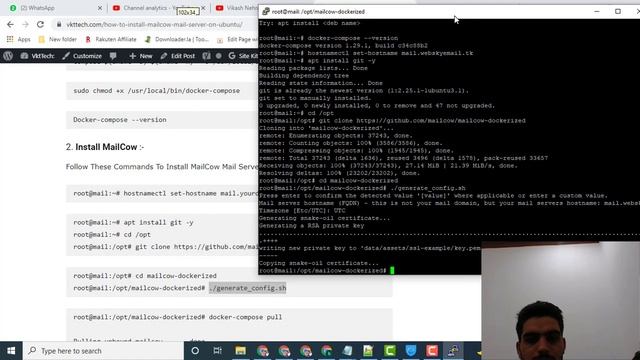The height and width of the screenshot is (360, 640).
Task: Open the Edit Page bookmark
Action: (x=237, y=39)
